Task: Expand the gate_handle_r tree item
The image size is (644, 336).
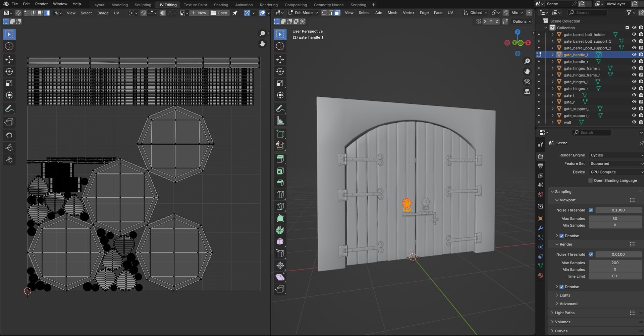Action: point(552,61)
